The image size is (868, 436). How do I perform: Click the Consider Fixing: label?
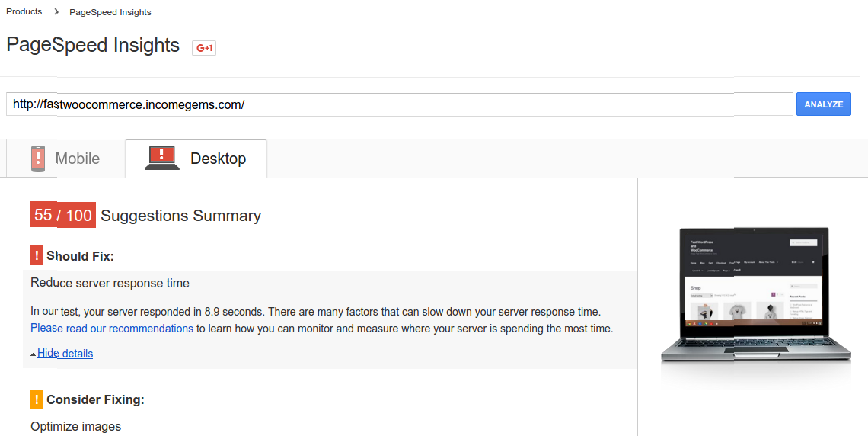point(95,399)
